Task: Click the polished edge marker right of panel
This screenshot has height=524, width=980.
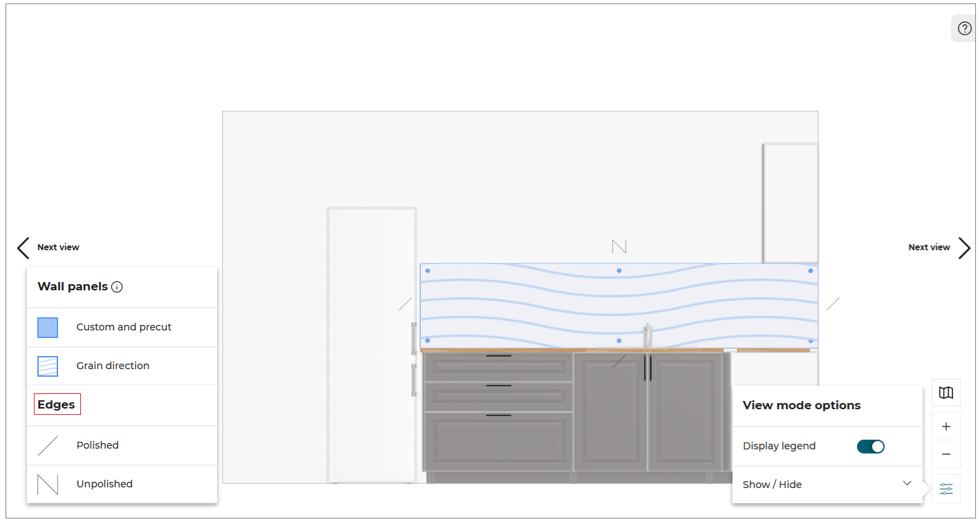Action: pyautogui.click(x=833, y=303)
